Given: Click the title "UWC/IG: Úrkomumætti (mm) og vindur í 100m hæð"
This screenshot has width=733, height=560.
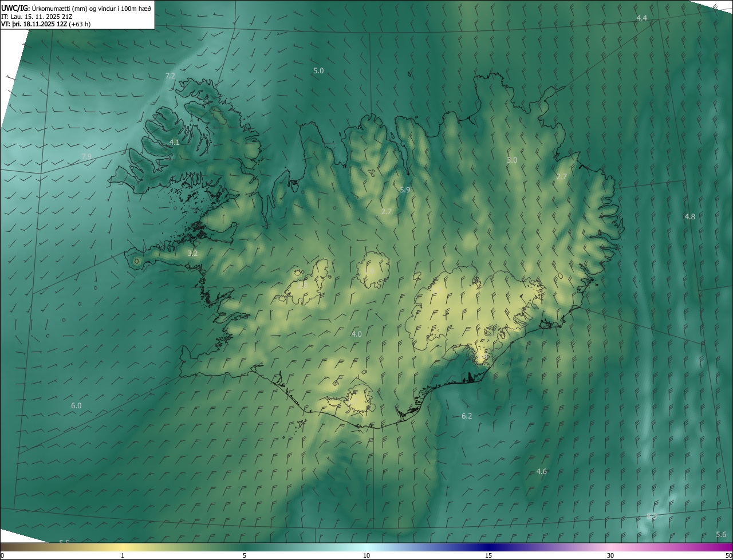Looking at the screenshot, I should click(x=77, y=7).
